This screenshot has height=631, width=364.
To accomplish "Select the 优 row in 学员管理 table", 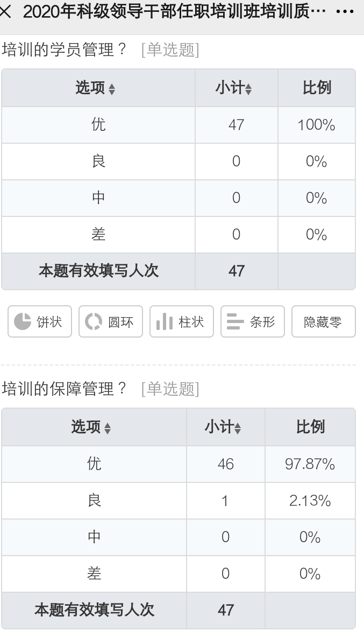I will tap(179, 125).
